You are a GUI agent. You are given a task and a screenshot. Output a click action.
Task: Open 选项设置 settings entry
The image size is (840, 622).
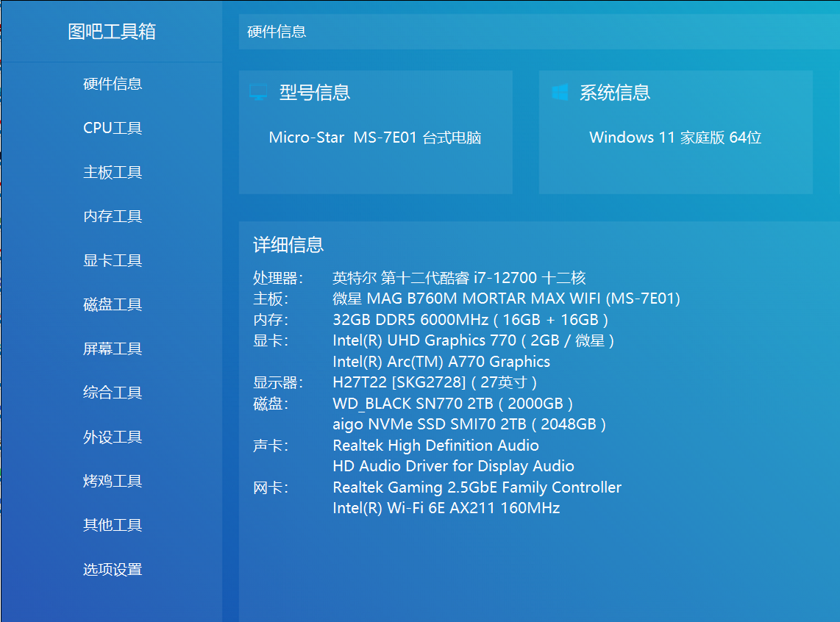pos(113,570)
